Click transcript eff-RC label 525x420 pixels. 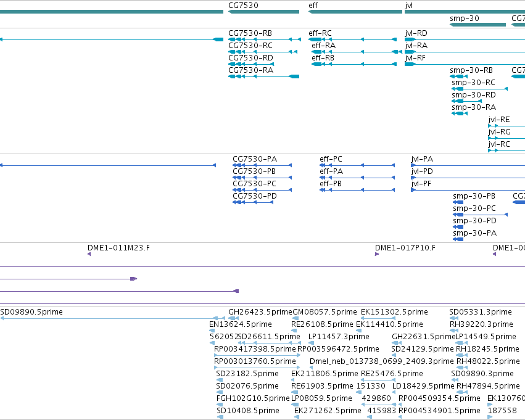point(320,33)
